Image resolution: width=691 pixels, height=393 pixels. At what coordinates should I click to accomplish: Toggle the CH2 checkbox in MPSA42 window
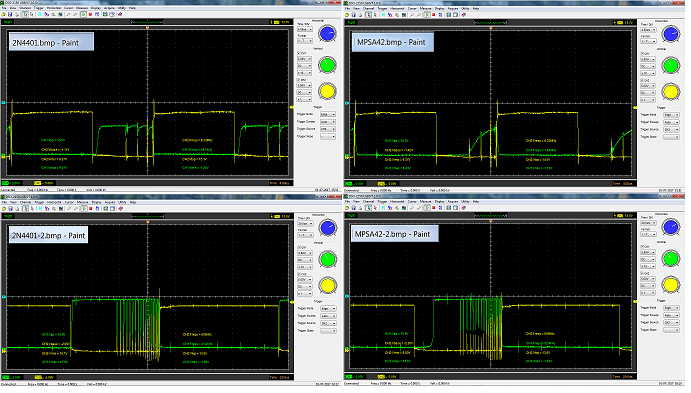641,81
